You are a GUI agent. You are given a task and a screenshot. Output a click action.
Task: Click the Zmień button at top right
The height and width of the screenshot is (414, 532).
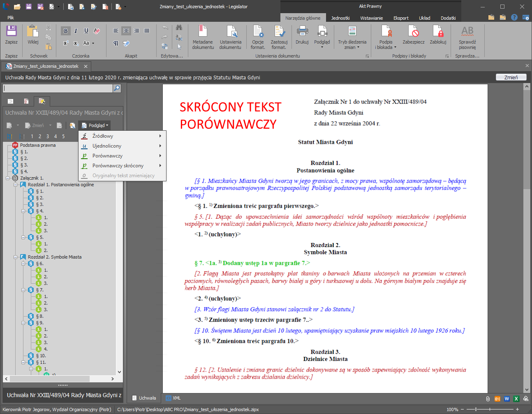(x=511, y=77)
